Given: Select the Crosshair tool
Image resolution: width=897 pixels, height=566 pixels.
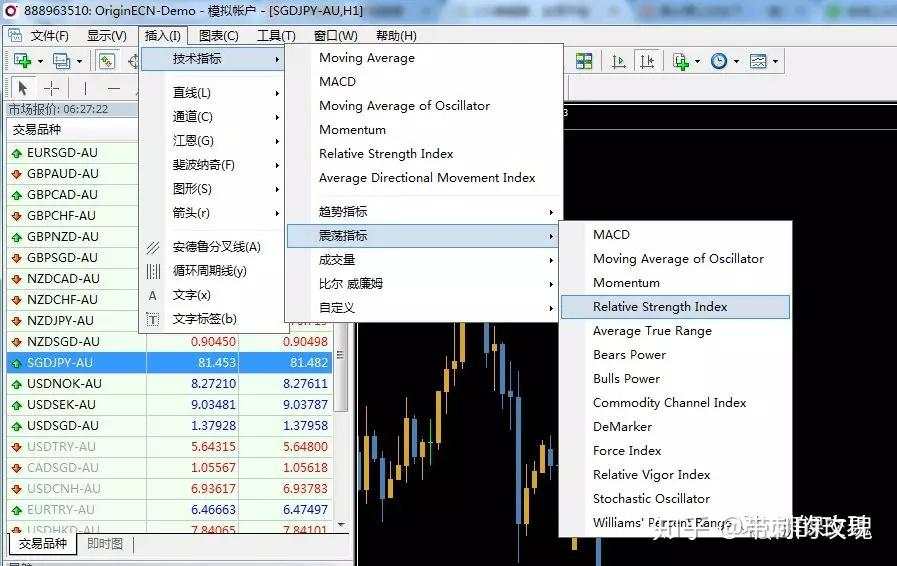Looking at the screenshot, I should click(x=51, y=88).
